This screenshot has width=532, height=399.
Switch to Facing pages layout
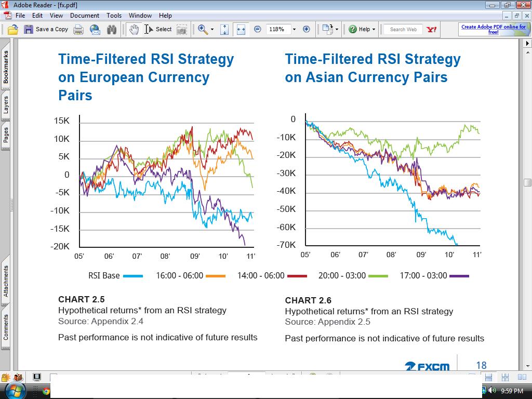click(x=522, y=377)
